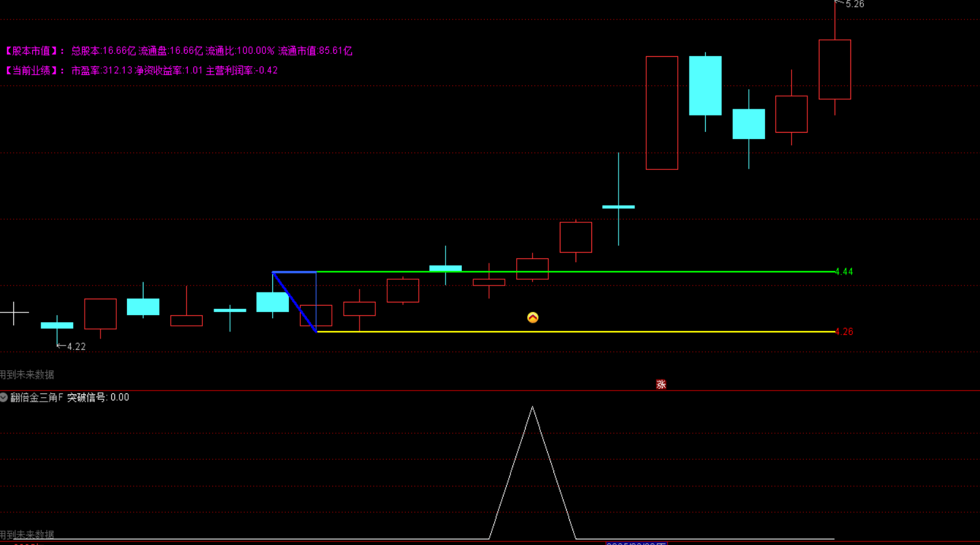Click the red 4.26 price label
This screenshot has height=545, width=980.
pyautogui.click(x=844, y=332)
